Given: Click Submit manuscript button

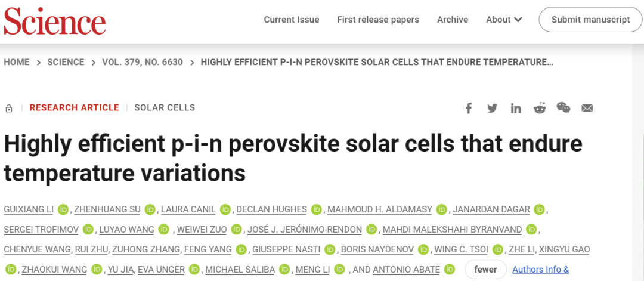Looking at the screenshot, I should [x=590, y=20].
